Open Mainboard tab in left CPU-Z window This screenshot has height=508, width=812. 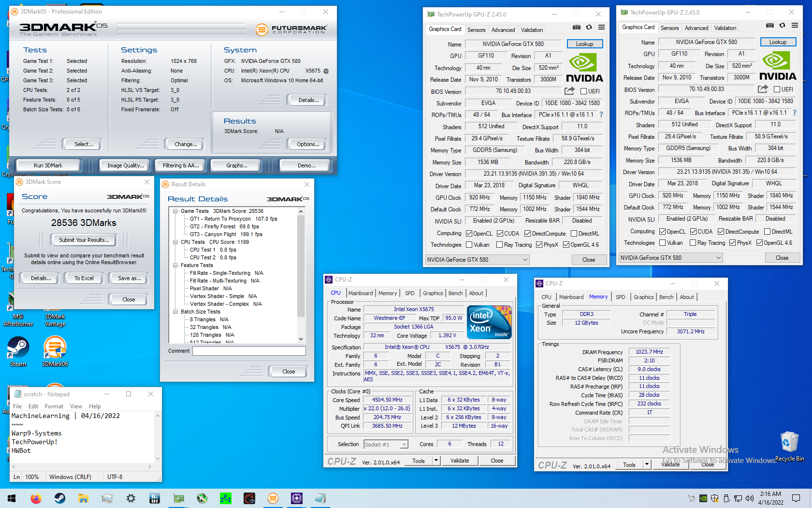(x=361, y=293)
